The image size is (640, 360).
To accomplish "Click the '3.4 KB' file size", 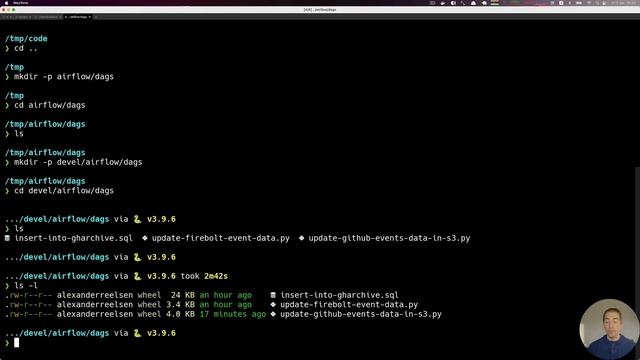I will click(x=180, y=304).
